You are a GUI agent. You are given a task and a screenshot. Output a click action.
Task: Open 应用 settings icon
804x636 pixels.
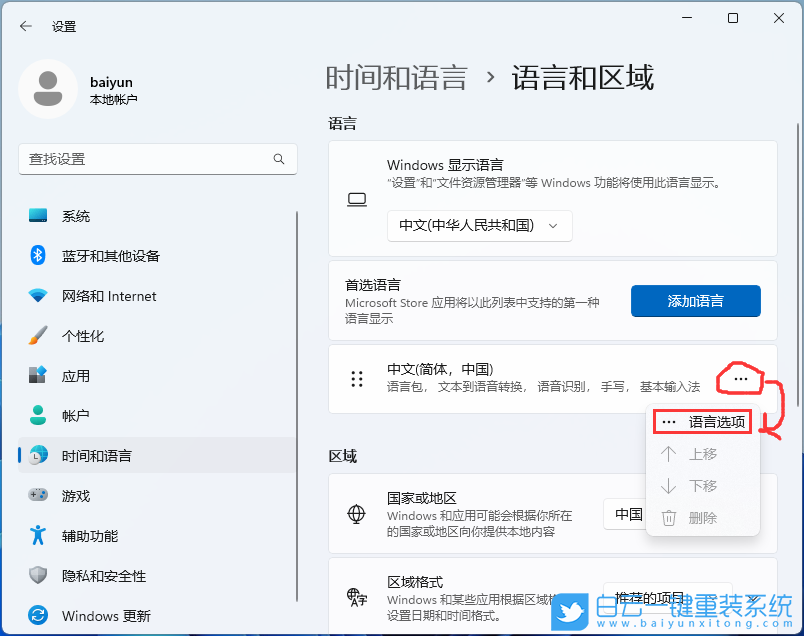[38, 375]
